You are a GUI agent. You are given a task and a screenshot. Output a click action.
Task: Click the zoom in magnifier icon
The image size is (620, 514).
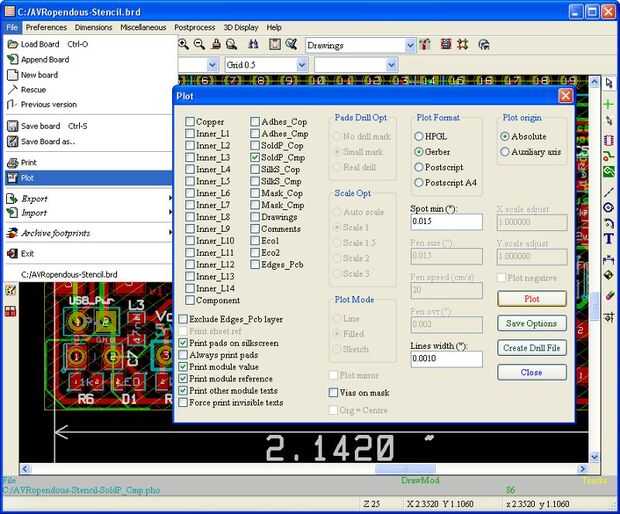click(183, 44)
